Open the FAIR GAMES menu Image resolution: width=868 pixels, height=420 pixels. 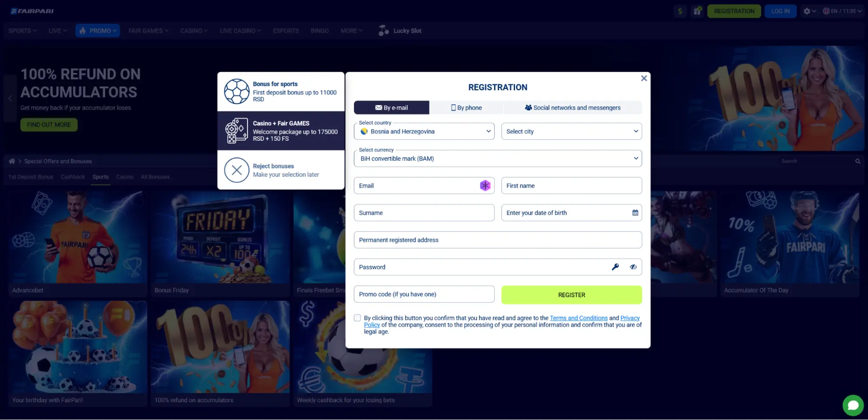148,31
